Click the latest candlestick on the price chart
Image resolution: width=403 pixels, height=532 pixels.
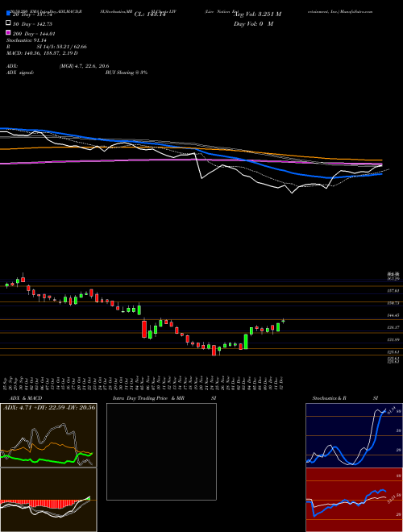click(283, 321)
